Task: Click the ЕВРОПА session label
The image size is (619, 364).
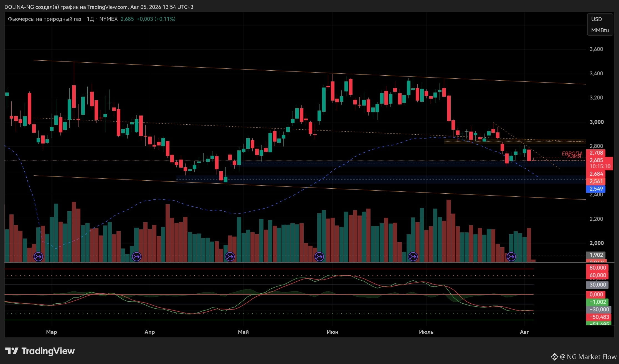Action: coord(572,153)
